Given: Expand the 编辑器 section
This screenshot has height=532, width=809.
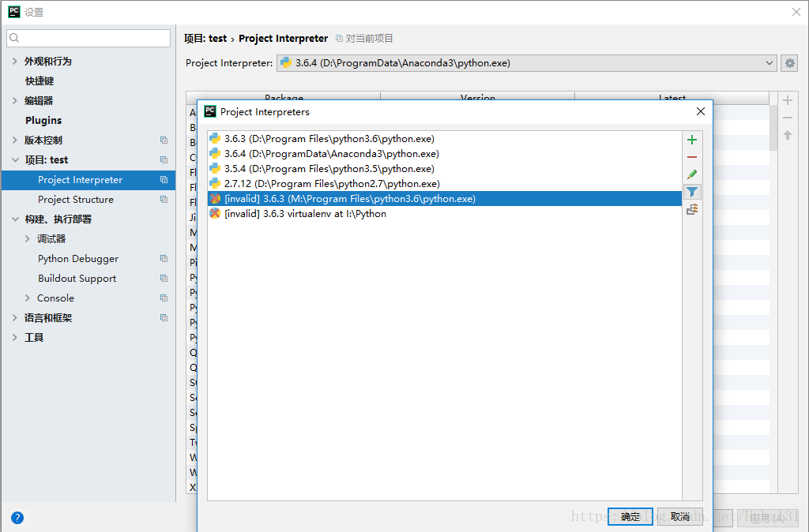Looking at the screenshot, I should 14,100.
